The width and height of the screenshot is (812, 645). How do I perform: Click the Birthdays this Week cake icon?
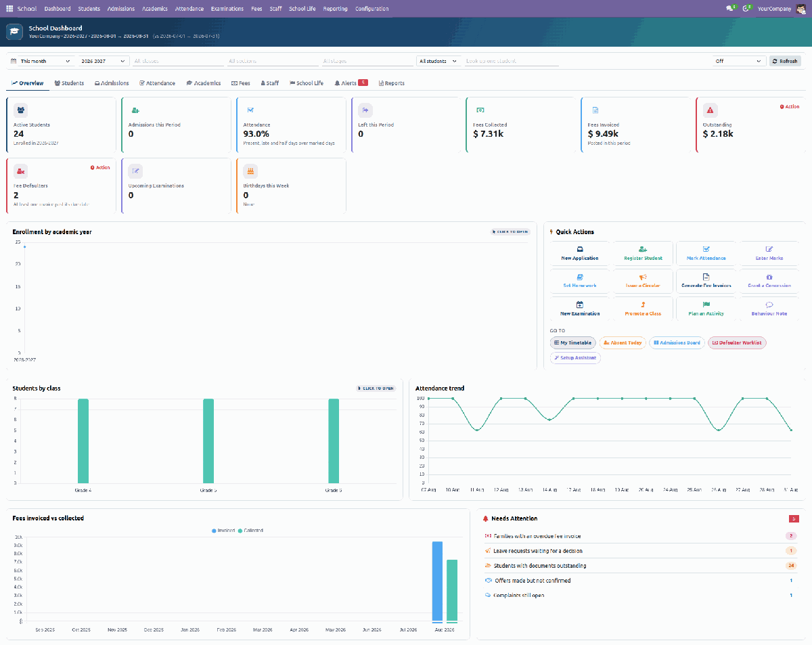(250, 171)
